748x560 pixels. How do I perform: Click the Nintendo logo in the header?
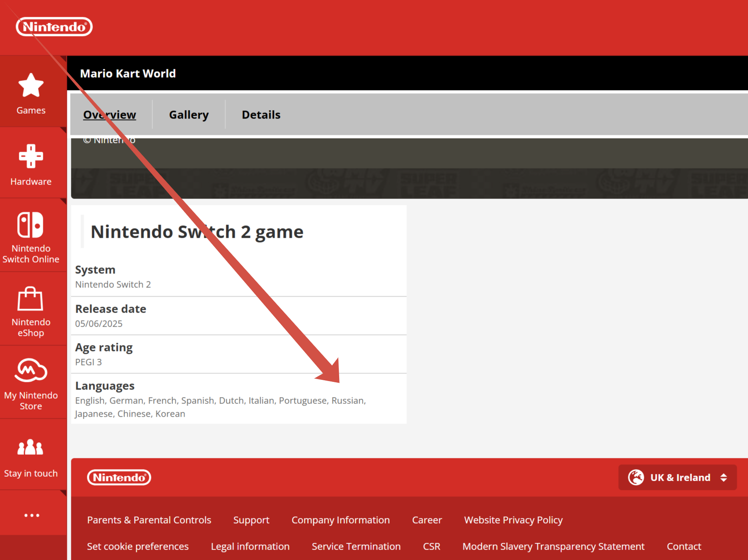[x=54, y=27]
